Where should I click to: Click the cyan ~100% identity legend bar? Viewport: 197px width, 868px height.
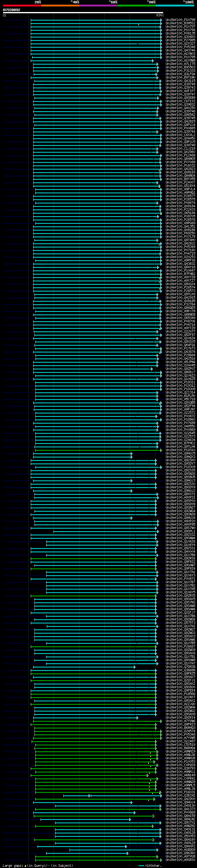(175, 6)
